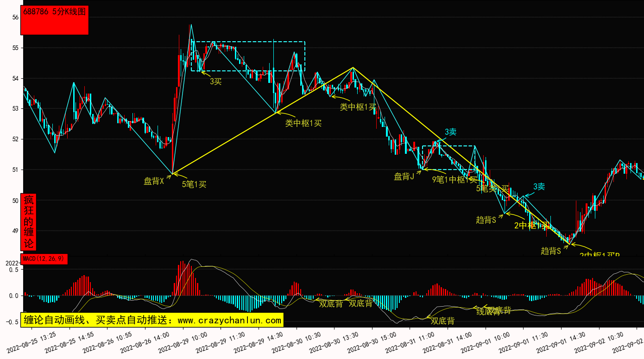This screenshot has height=359, width=644.
Task: Select the vertical 疯狂的缠论 red label
Action: coord(29,222)
